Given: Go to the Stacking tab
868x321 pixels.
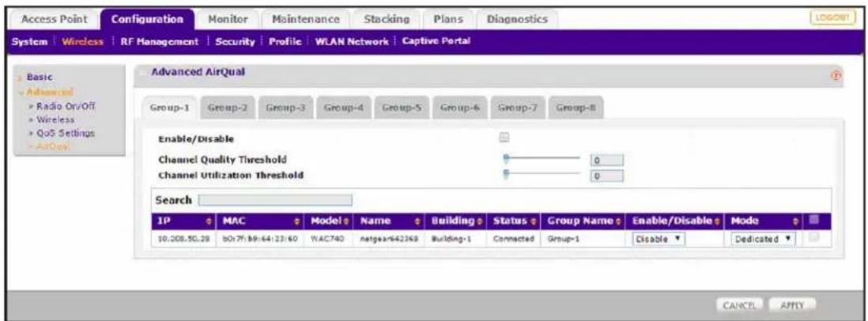Looking at the screenshot, I should click(x=387, y=19).
